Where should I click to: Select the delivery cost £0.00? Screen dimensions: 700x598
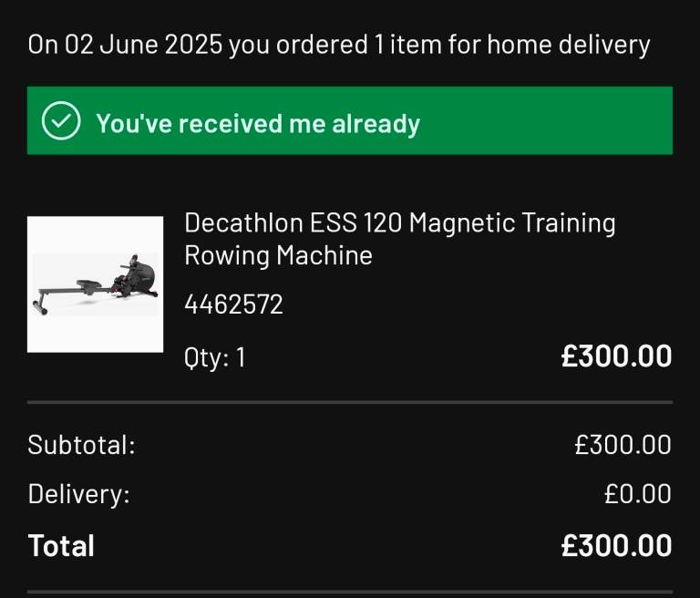[x=637, y=494]
